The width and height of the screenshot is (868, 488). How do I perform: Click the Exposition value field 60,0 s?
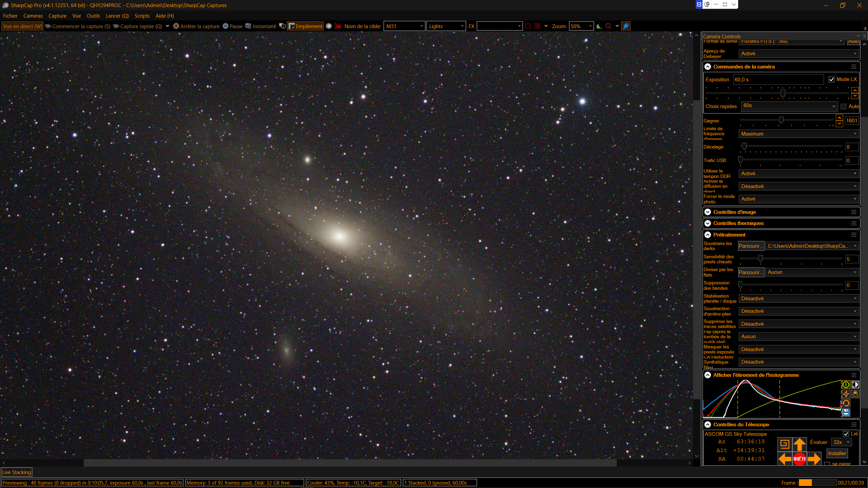(778, 80)
